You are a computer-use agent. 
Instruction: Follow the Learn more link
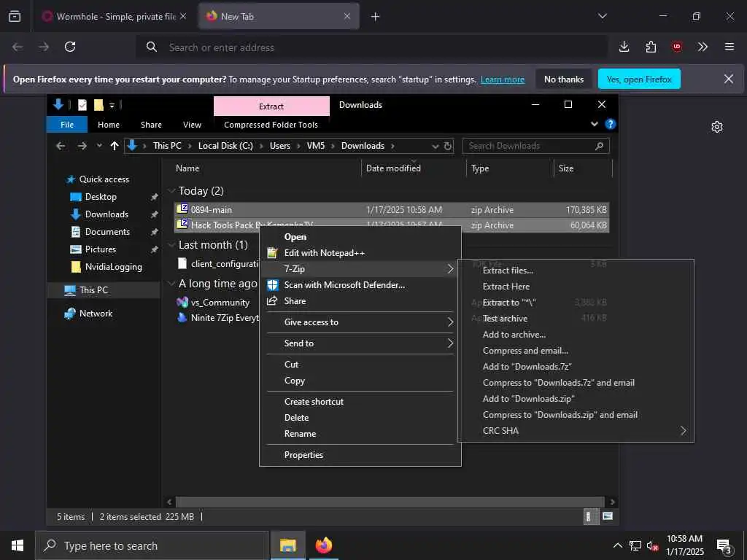(502, 79)
